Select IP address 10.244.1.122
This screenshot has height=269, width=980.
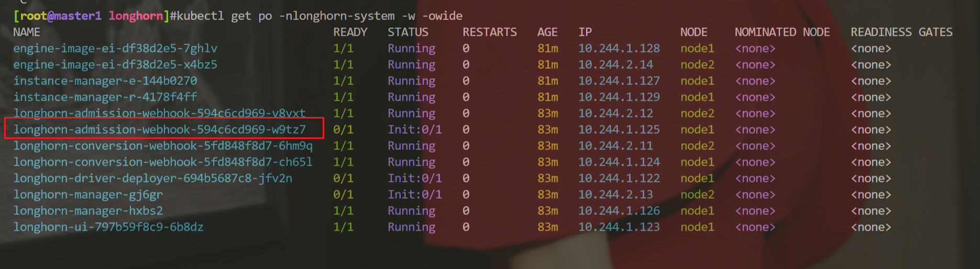click(619, 179)
